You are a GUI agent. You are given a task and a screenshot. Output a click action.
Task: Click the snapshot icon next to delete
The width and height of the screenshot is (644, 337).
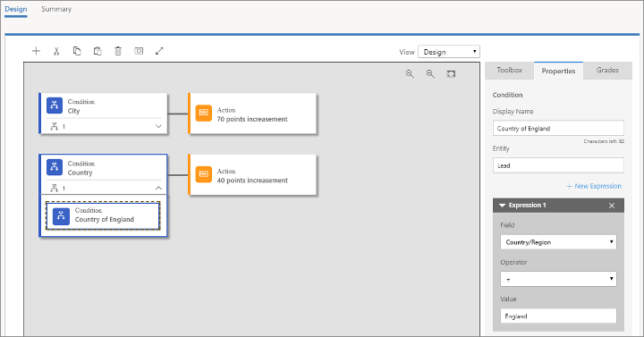click(139, 51)
